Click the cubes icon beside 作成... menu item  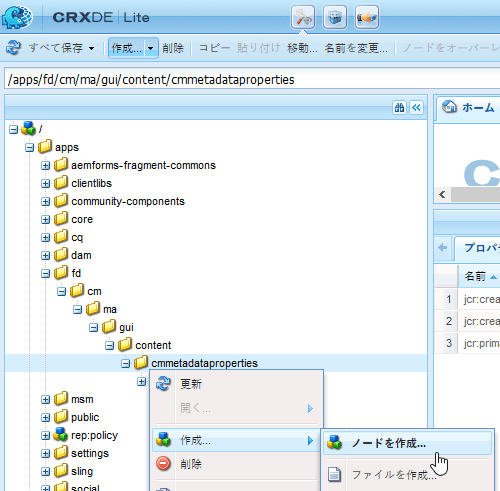point(163,440)
